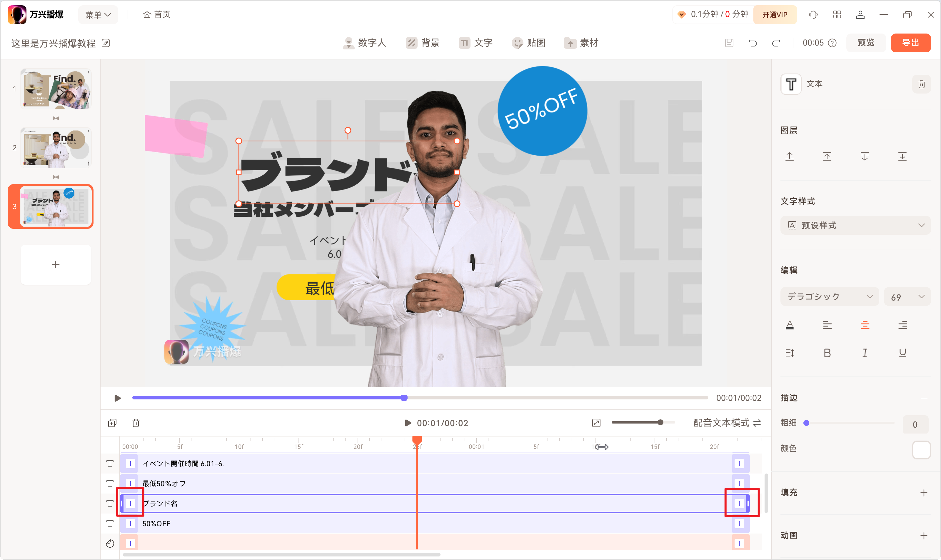941x560 pixels.
Task: Edit the project title with pencil icon
Action: pyautogui.click(x=106, y=43)
